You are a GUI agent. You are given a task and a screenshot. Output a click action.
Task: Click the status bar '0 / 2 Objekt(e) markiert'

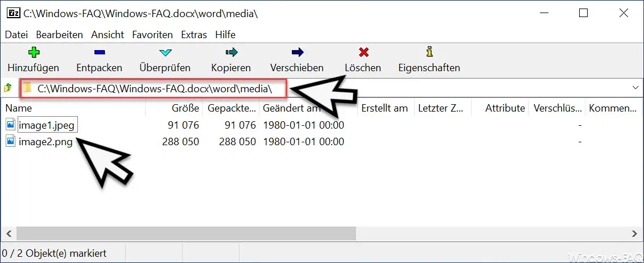[55, 253]
